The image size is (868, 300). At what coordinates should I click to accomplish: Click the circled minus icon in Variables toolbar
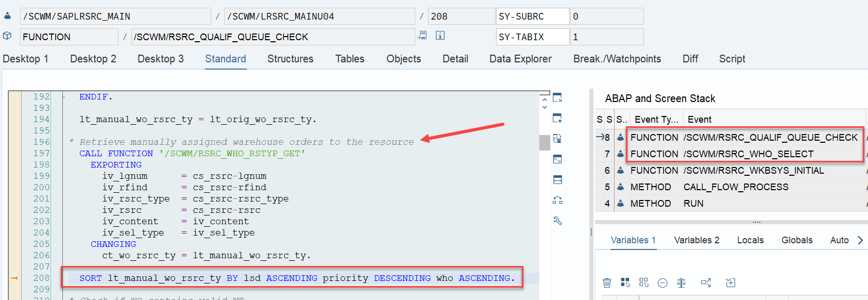[662, 282]
